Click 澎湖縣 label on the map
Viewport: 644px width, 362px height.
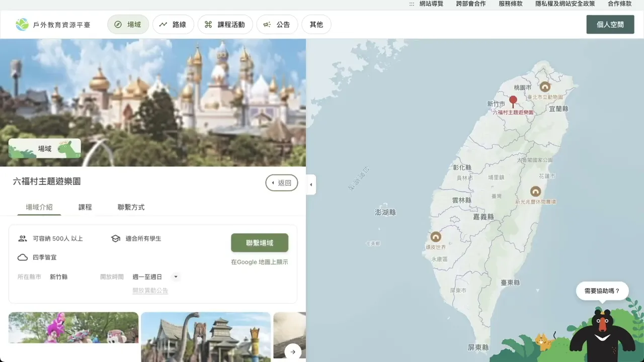385,213
